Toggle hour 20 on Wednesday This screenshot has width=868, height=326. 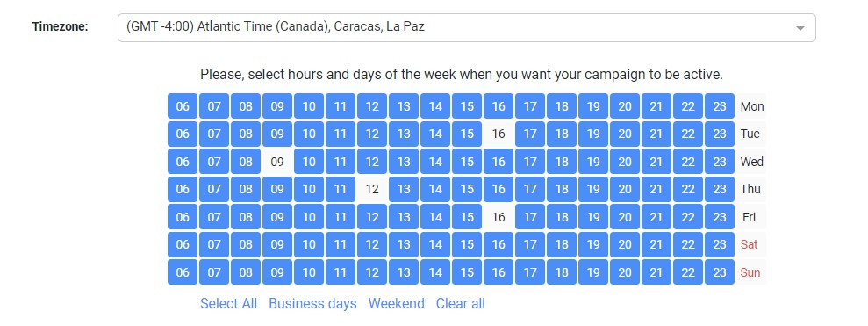pyautogui.click(x=625, y=162)
